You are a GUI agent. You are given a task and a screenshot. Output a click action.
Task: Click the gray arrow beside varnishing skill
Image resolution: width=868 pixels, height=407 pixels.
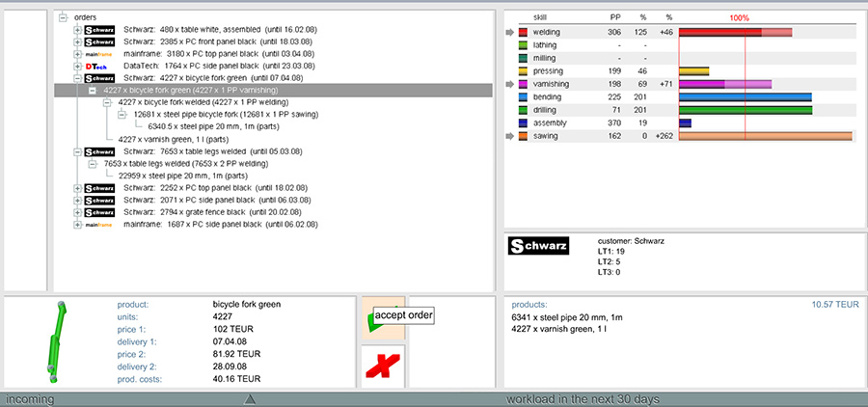(x=510, y=84)
